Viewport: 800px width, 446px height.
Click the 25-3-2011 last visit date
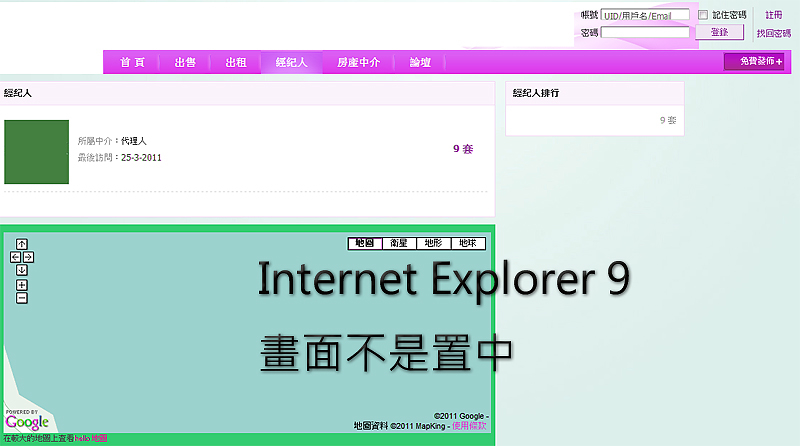point(141,158)
